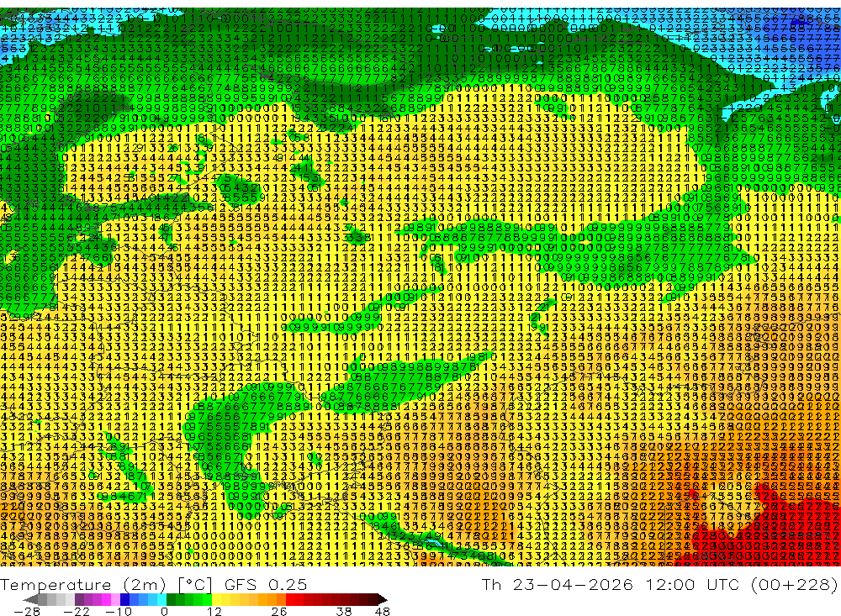Click the '26' legend label
Image resolution: width=841 pixels, height=616 pixels.
[279, 611]
